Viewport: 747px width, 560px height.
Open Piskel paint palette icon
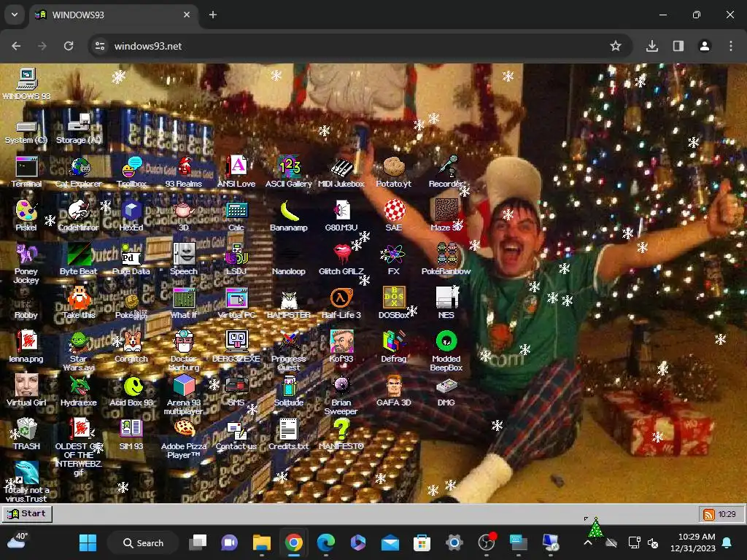26,216
